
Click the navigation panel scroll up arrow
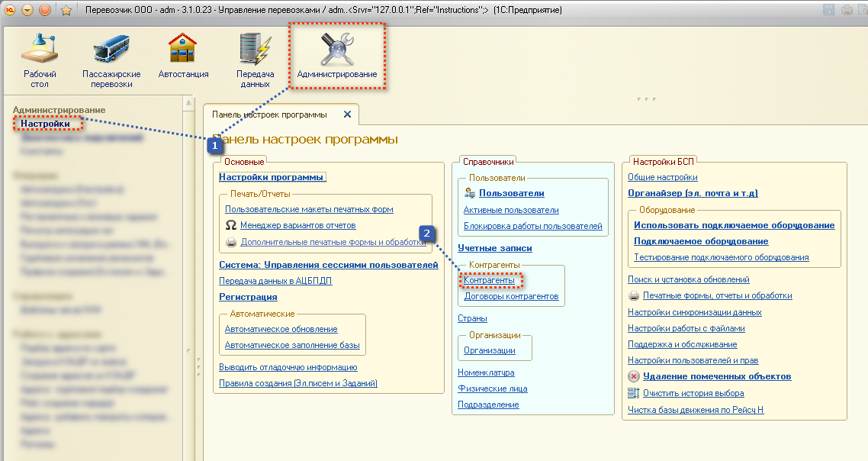click(188, 103)
